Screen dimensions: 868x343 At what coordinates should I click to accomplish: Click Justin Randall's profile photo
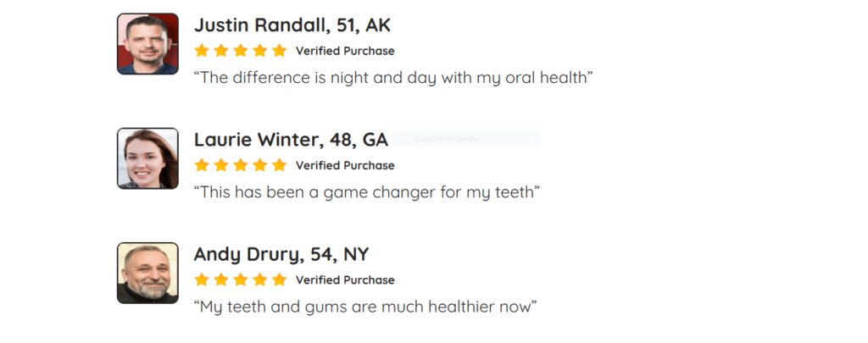(x=147, y=44)
